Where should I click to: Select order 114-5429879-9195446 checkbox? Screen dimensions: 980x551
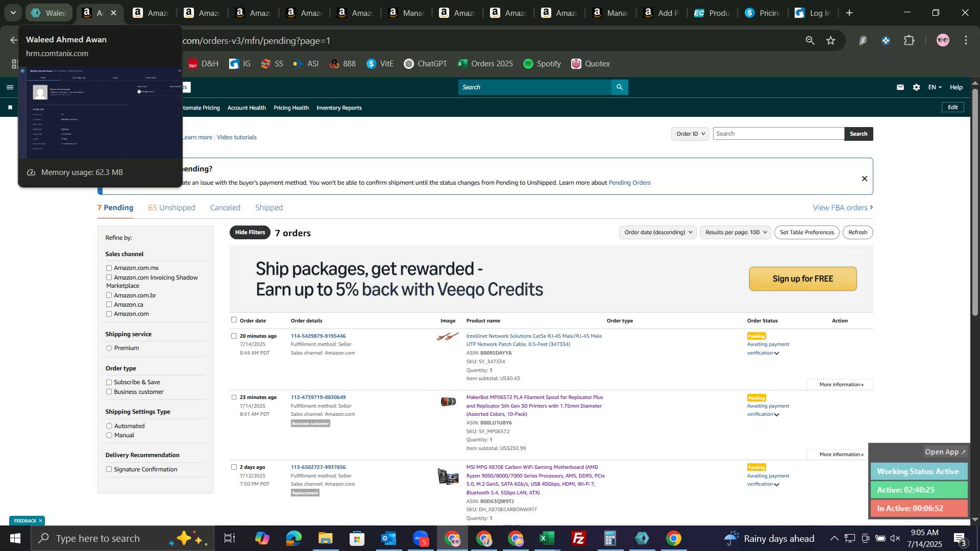click(x=234, y=336)
